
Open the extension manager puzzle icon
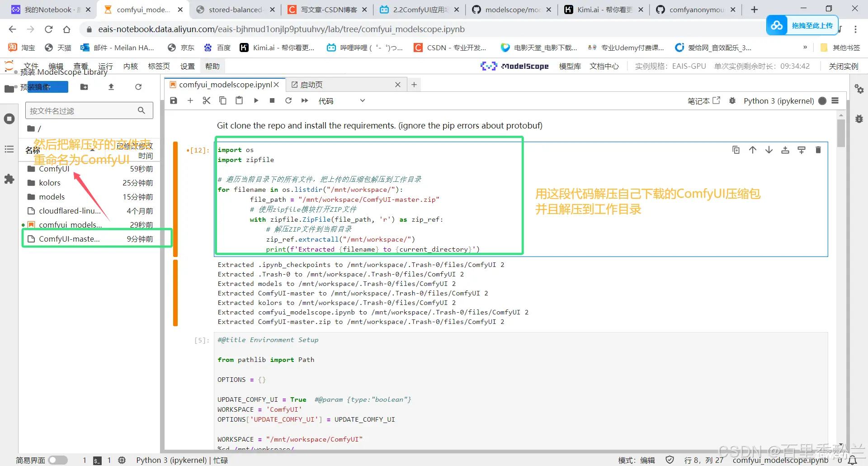[x=9, y=179]
